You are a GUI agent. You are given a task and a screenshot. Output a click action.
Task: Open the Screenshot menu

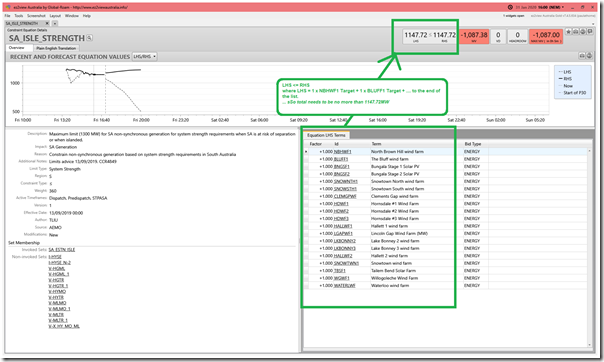[36, 16]
